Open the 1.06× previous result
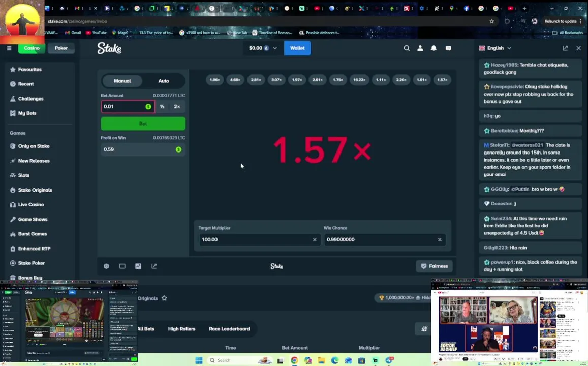Viewport: 588px width, 366px height. click(x=214, y=80)
